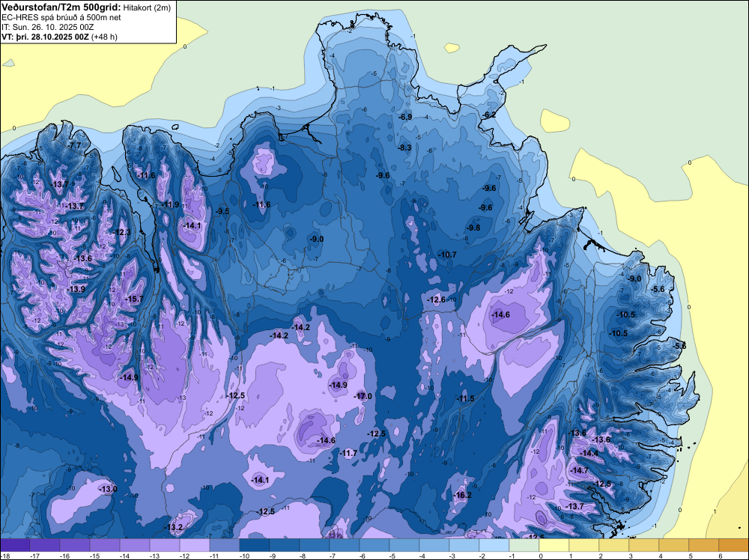
Task: Click the legend swatch between 5 and 6
Action: point(704,545)
